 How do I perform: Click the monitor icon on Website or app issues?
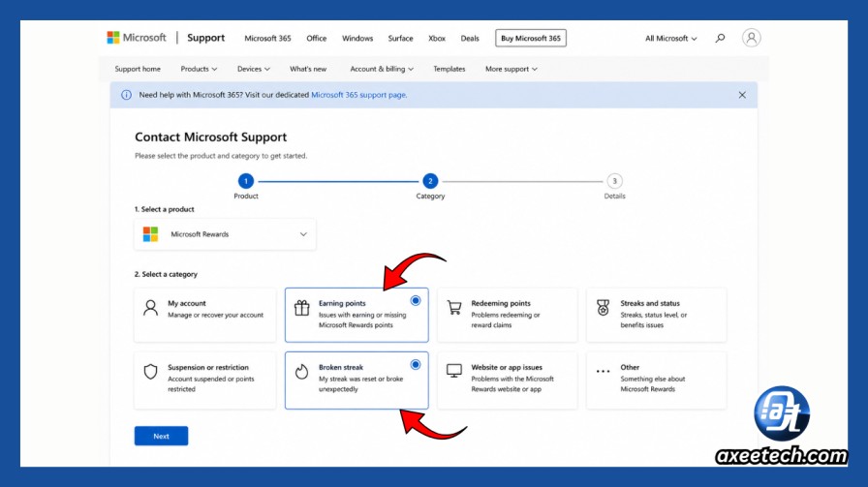454,371
